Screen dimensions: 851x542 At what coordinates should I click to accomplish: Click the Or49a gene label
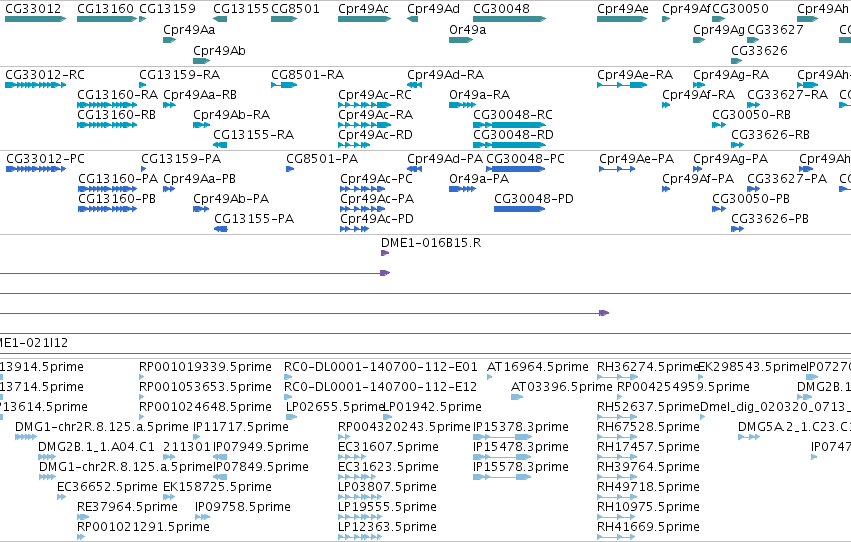point(467,30)
